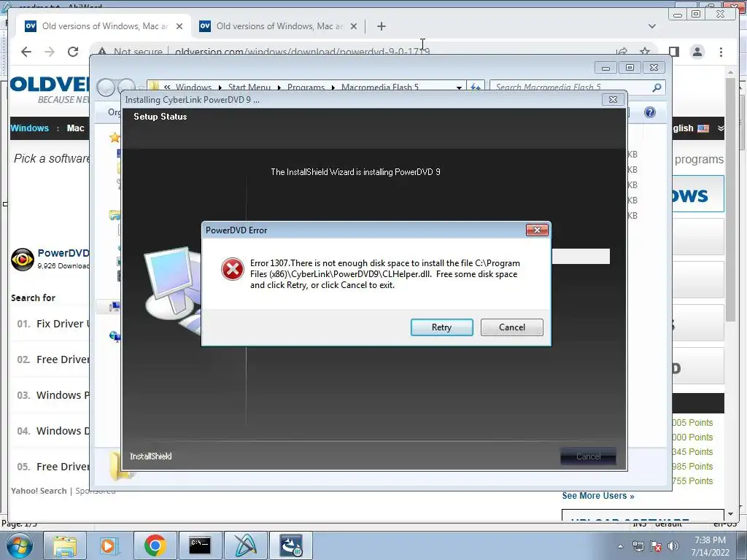747x560 pixels.
Task: Switch to the second Old versions of Windows tab
Action: (278, 26)
